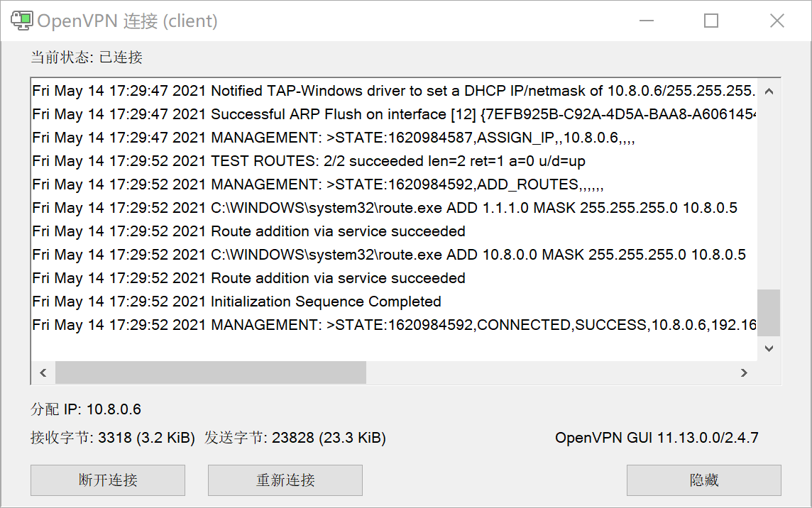Click the vertical scrollbar thumb in the log
This screenshot has height=508, width=812.
click(769, 312)
